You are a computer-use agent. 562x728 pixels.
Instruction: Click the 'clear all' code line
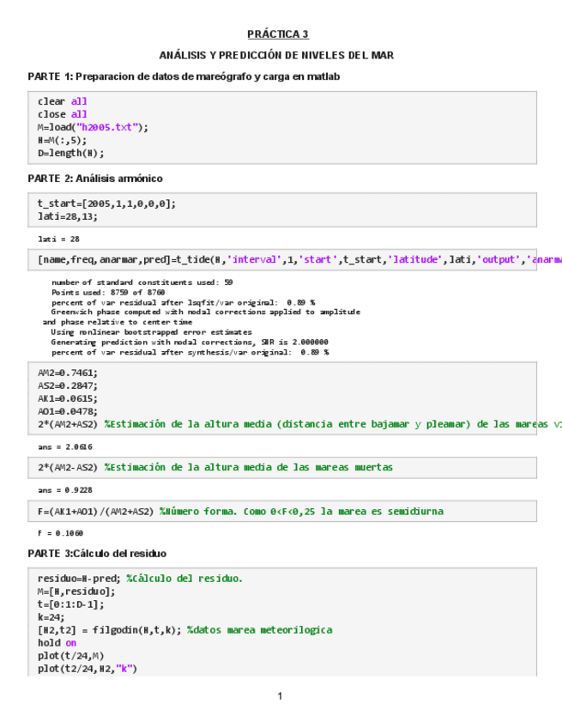click(62, 101)
